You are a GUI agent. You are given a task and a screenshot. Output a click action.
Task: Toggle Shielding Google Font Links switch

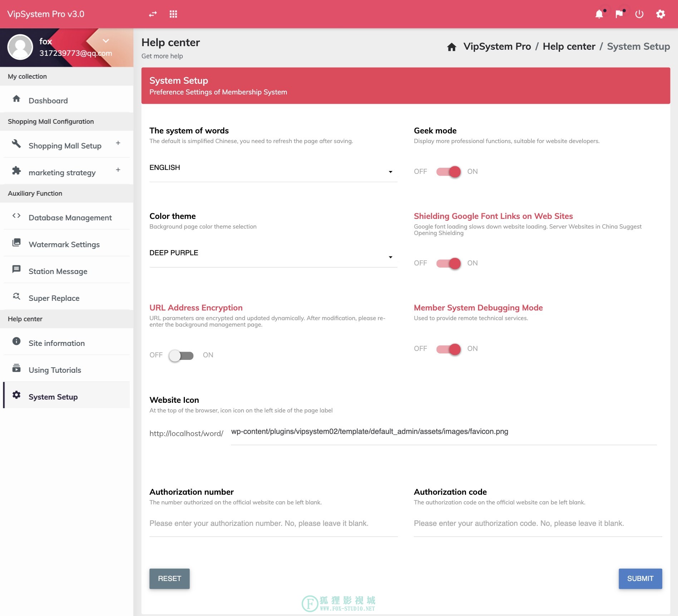click(x=448, y=263)
